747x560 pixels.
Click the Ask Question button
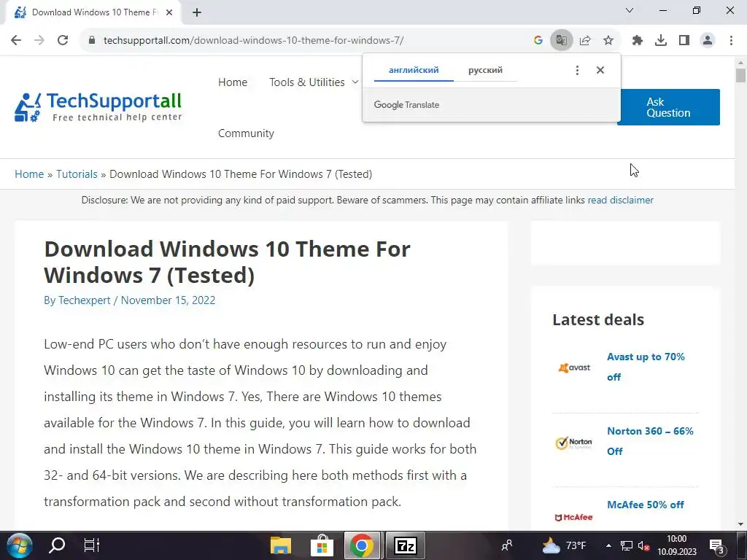pyautogui.click(x=668, y=107)
